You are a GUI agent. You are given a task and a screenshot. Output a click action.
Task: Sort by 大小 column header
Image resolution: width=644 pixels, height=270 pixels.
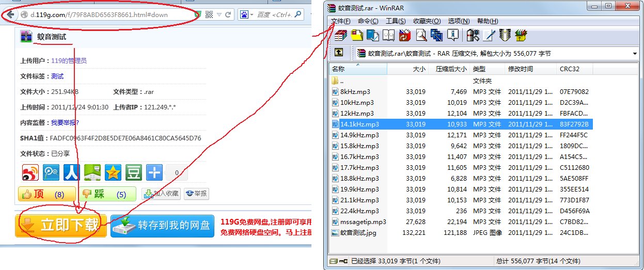[x=409, y=69]
